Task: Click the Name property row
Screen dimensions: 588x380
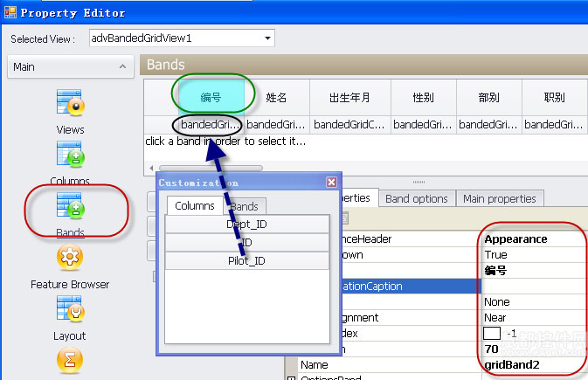Action: coord(442,364)
